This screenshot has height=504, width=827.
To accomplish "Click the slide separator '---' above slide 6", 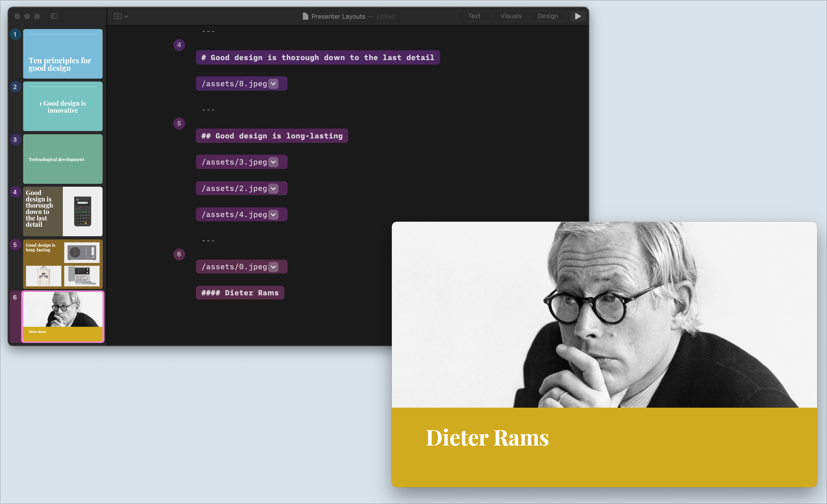I will [x=208, y=241].
